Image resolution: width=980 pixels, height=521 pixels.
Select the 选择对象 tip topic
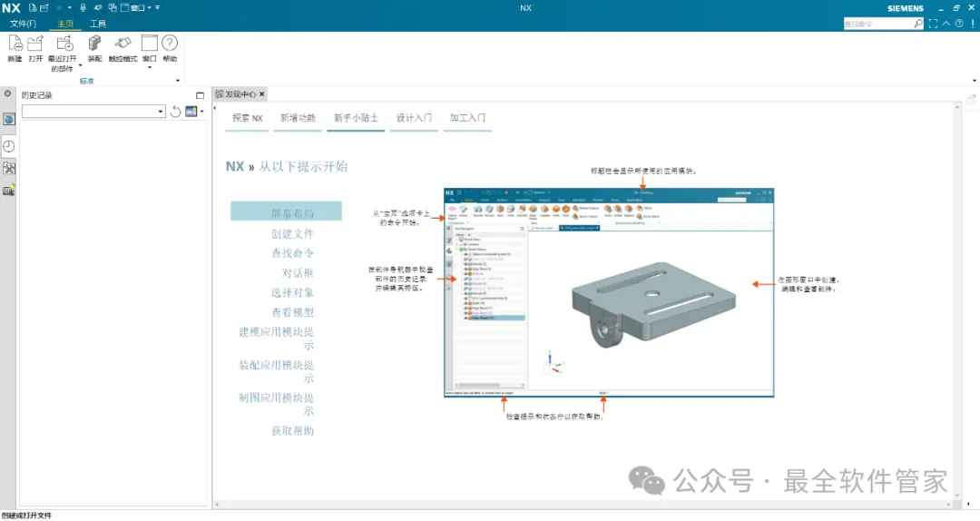(292, 292)
